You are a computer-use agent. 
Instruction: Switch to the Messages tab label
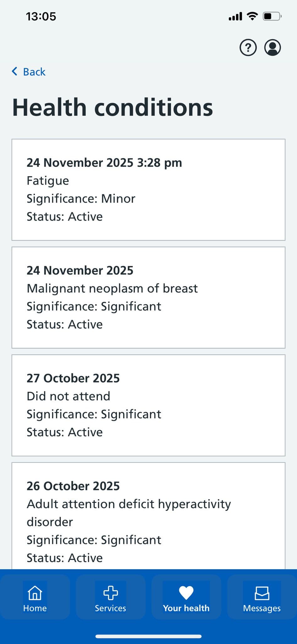coord(262,608)
